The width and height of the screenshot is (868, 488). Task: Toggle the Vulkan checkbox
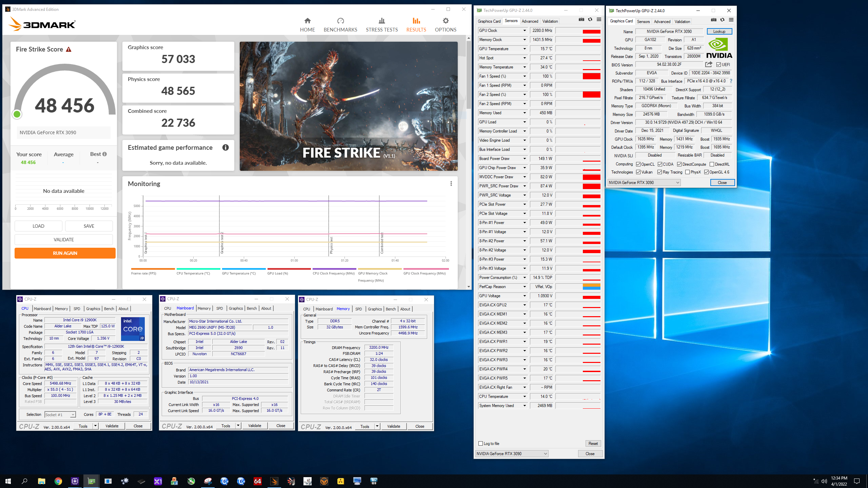click(638, 172)
